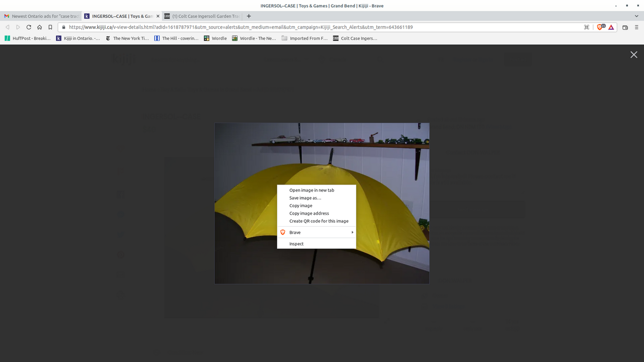Expand the Brave submenu in context menu
This screenshot has width=644, height=362.
(316, 232)
